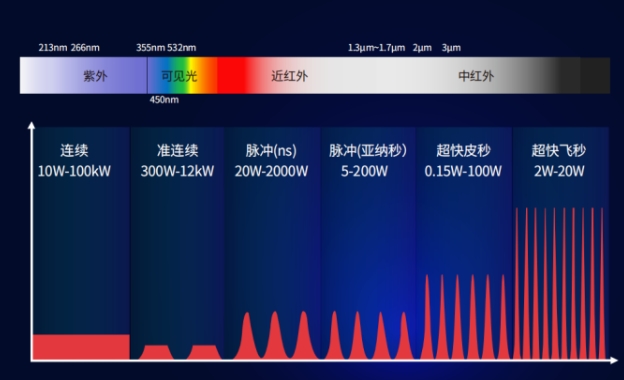Click the 准连续 300W-12kW column heading
The image size is (624, 380).
pyautogui.click(x=177, y=161)
